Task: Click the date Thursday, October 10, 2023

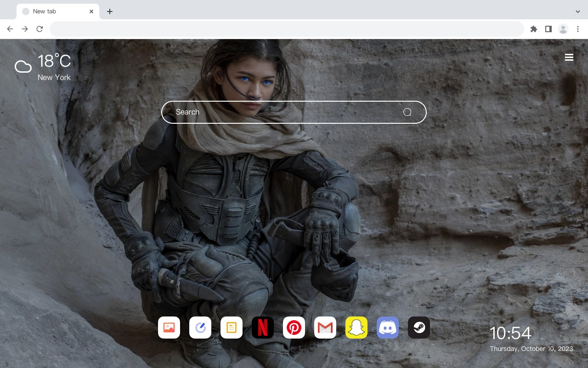Action: 531,349
